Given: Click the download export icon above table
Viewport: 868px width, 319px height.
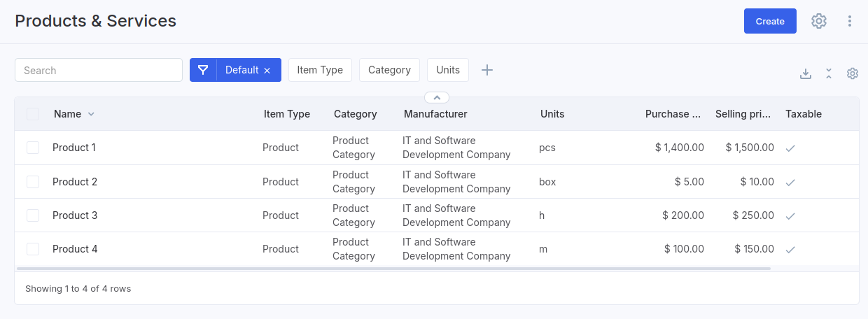Looking at the screenshot, I should pyautogui.click(x=806, y=73).
